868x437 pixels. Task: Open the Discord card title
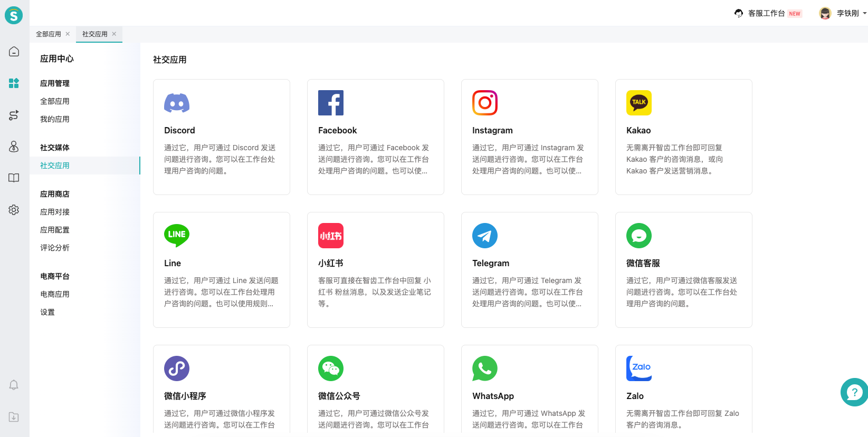click(x=179, y=130)
